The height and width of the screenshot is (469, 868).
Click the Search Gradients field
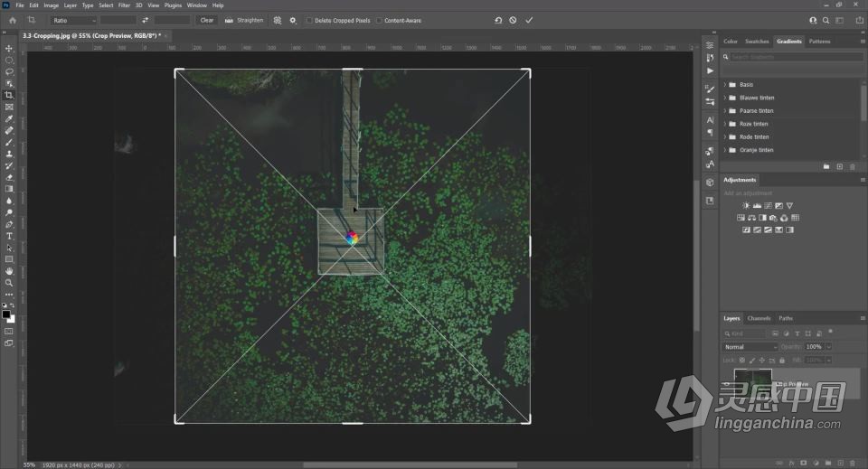(x=796, y=57)
